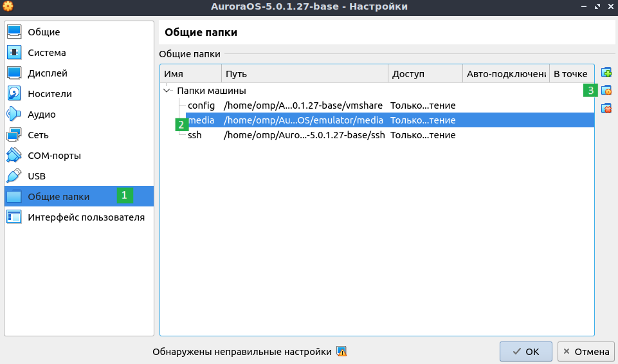The height and width of the screenshot is (364, 618).
Task: Open the COM-порты settings category
Action: click(x=79, y=155)
